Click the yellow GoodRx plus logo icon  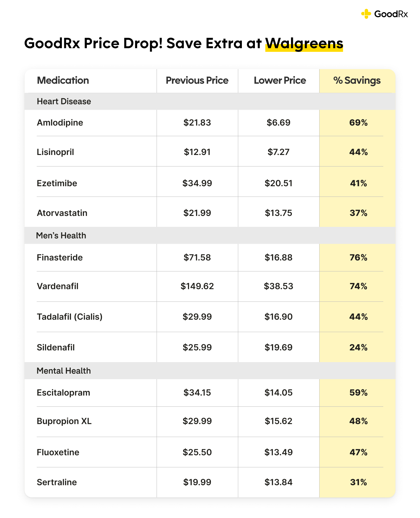pos(366,14)
